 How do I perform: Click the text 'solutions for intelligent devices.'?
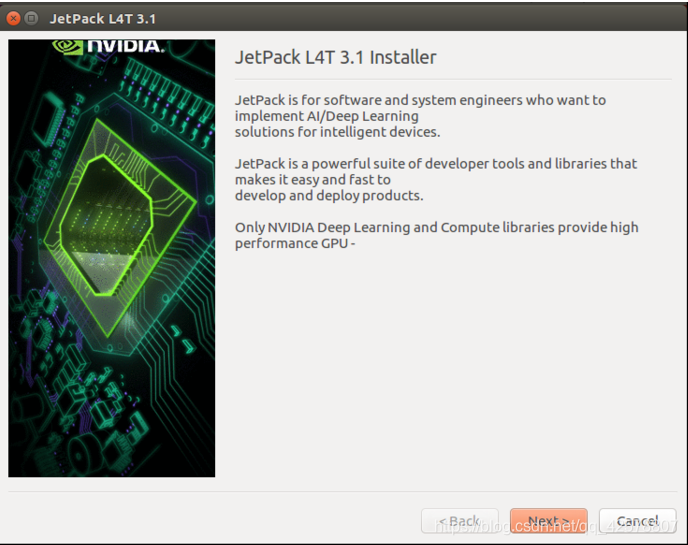(337, 132)
